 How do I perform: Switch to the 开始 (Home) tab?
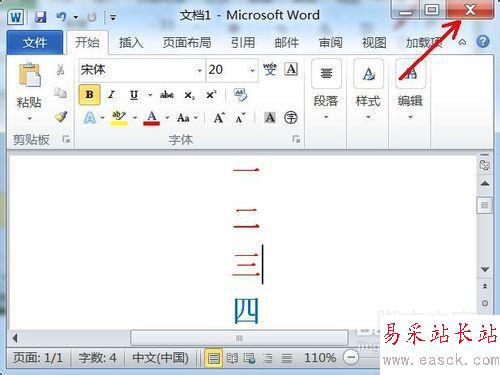(x=87, y=42)
